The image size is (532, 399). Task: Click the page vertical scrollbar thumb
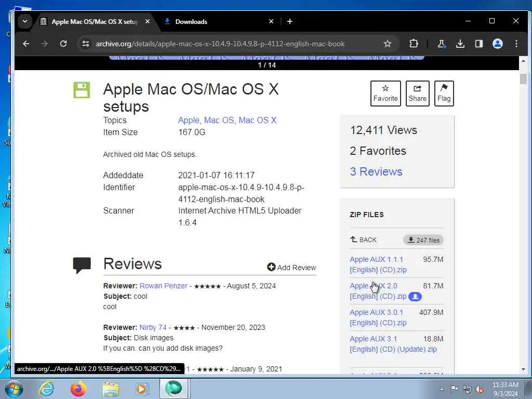pyautogui.click(x=523, y=79)
